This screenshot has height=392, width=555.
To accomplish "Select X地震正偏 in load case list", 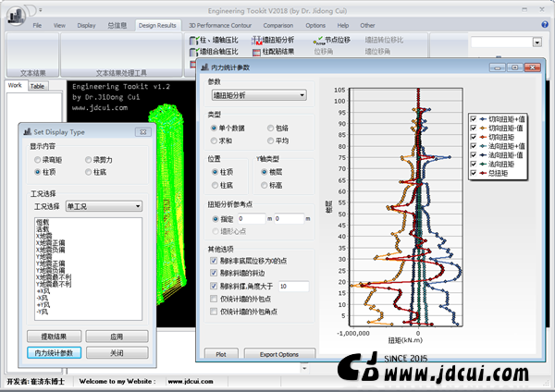I will 51,243.
